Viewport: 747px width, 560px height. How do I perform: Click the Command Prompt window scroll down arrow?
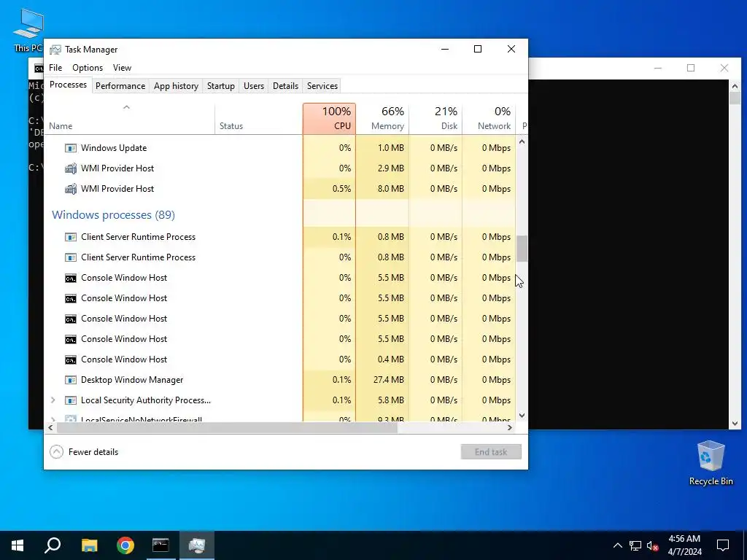735,424
